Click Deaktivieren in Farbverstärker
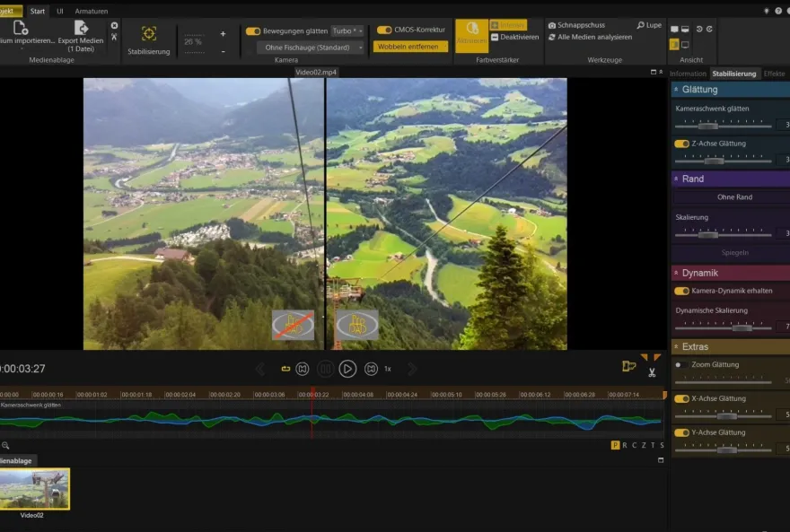The width and height of the screenshot is (790, 532). 515,37
